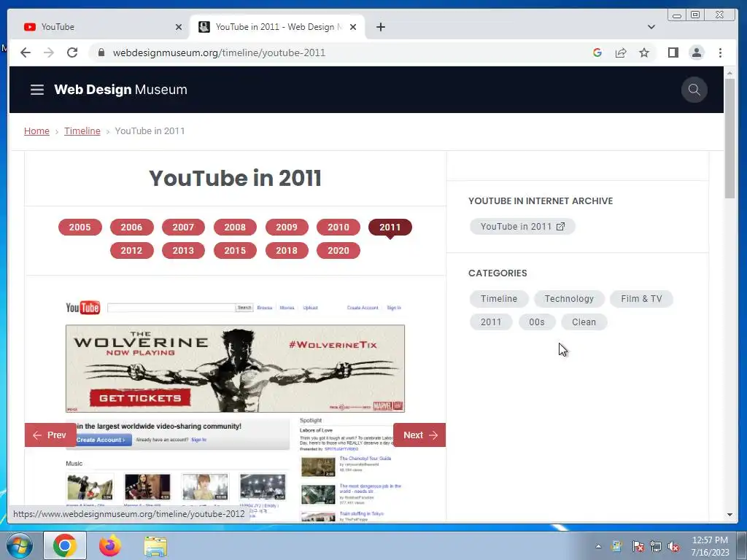Open the 00s category tag
Viewport: 747px width, 560px height.
coord(536,322)
